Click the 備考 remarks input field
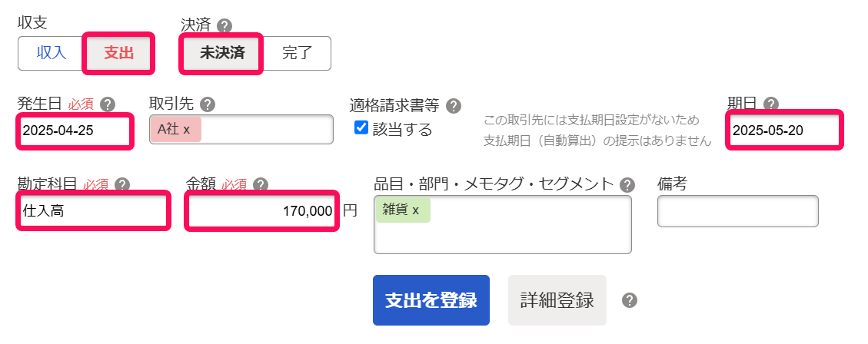 point(737,211)
